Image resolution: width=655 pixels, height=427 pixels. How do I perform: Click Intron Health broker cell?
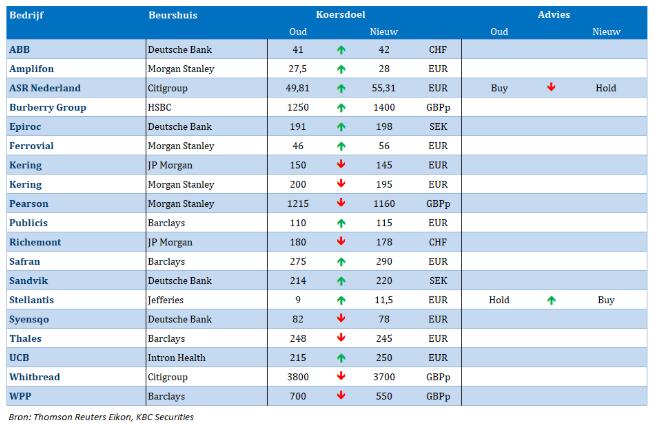tap(176, 358)
